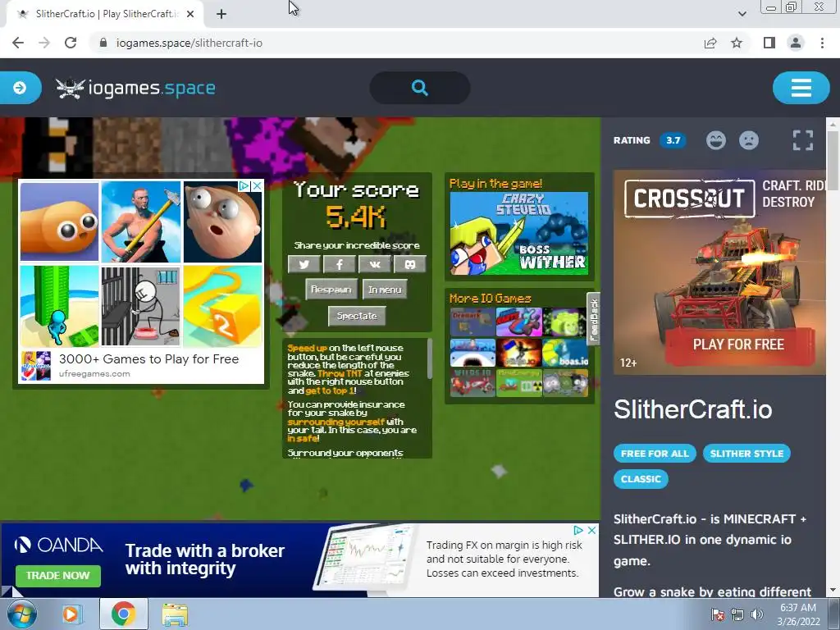This screenshot has width=840, height=630.
Task: Click the Twitter share icon
Action: point(304,264)
